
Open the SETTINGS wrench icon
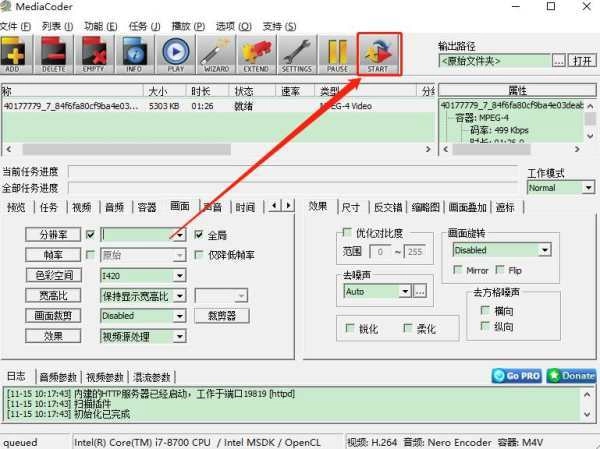coord(296,55)
